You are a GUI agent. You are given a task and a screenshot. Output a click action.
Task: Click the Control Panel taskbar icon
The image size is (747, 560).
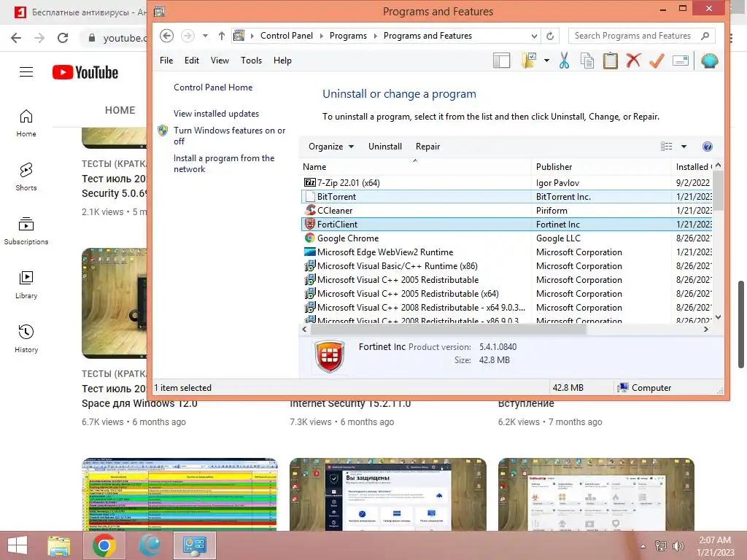[x=194, y=545]
